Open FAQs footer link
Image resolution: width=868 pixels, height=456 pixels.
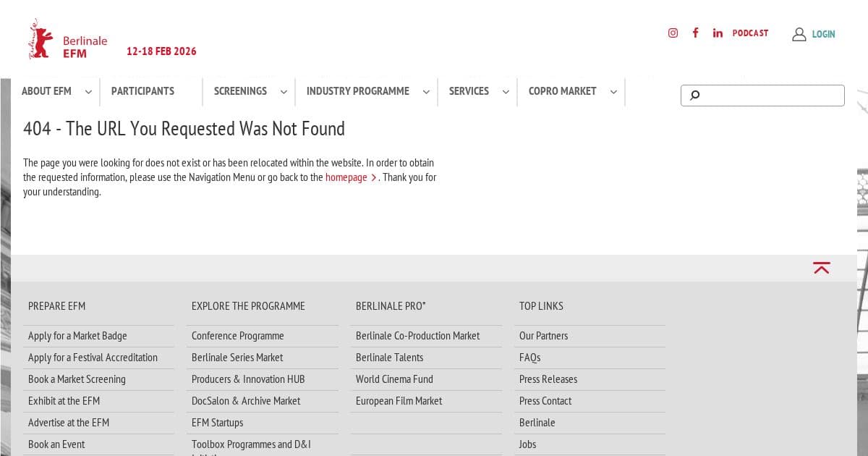click(x=529, y=358)
